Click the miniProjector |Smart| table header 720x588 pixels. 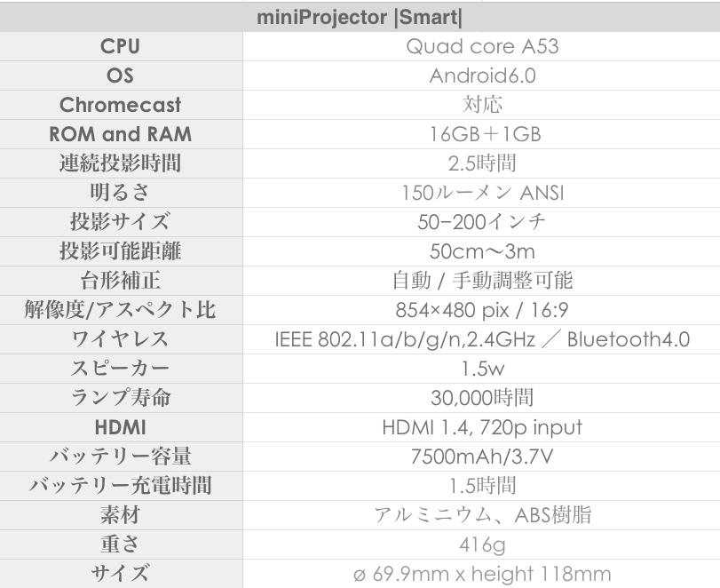(360, 17)
